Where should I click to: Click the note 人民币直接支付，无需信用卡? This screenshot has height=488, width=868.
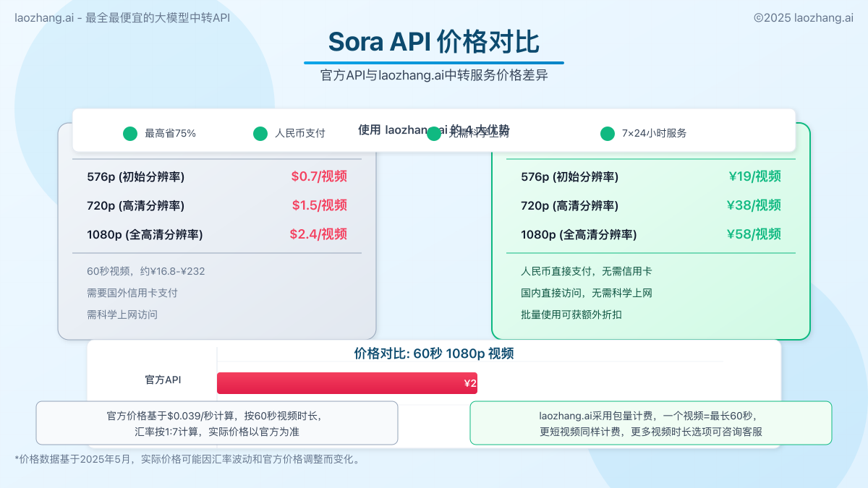[x=587, y=271]
